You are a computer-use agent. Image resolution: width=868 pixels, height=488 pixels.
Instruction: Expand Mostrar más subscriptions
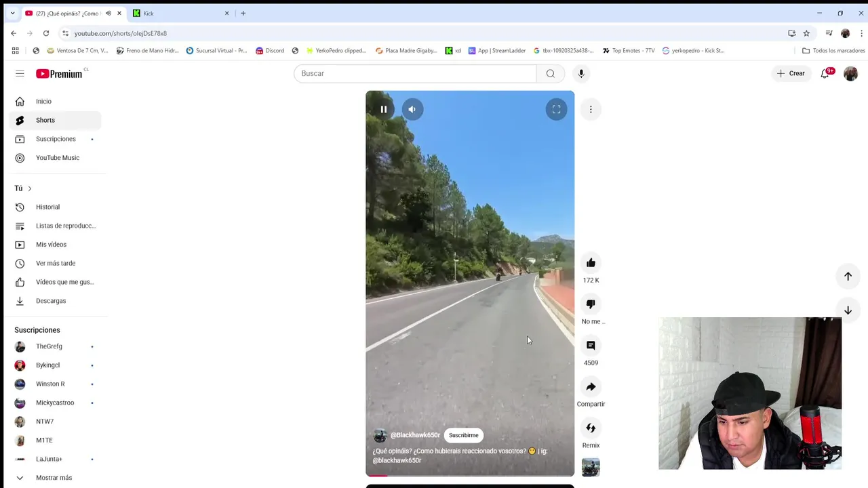point(56,478)
